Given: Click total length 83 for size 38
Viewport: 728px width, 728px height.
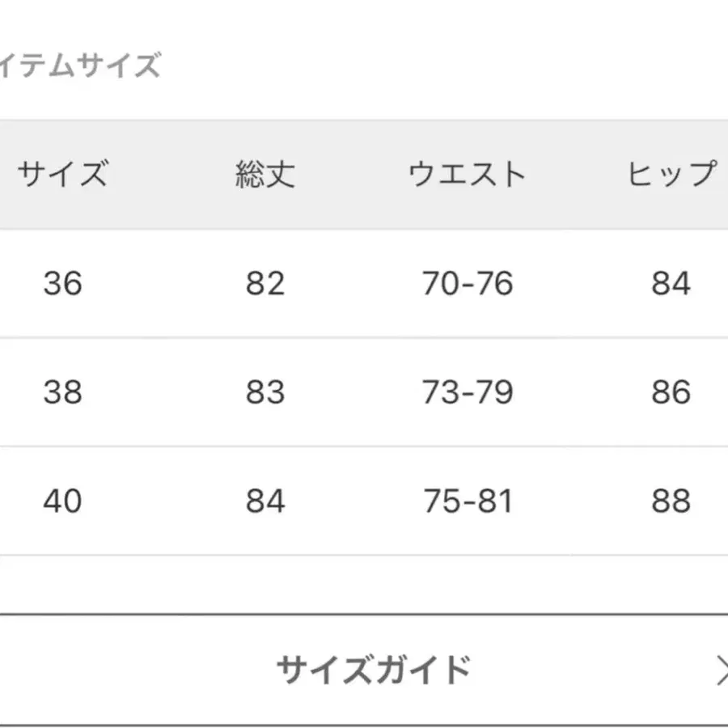Looking at the screenshot, I should coord(266,392).
